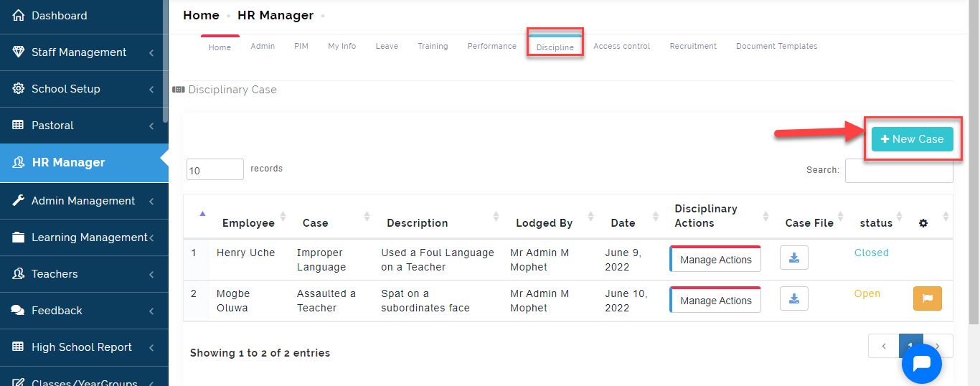The image size is (980, 386).
Task: Expand Pastoral submenu arrow
Action: pos(151,126)
